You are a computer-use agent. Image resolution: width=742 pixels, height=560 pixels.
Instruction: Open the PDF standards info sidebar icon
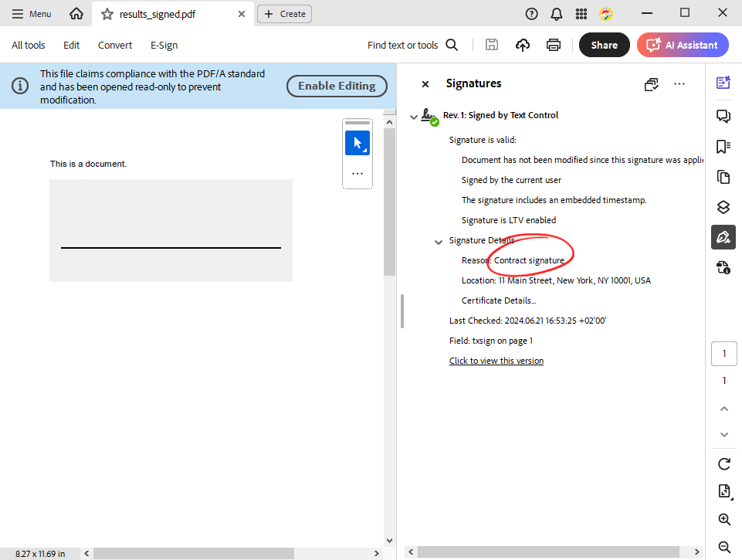pyautogui.click(x=723, y=267)
